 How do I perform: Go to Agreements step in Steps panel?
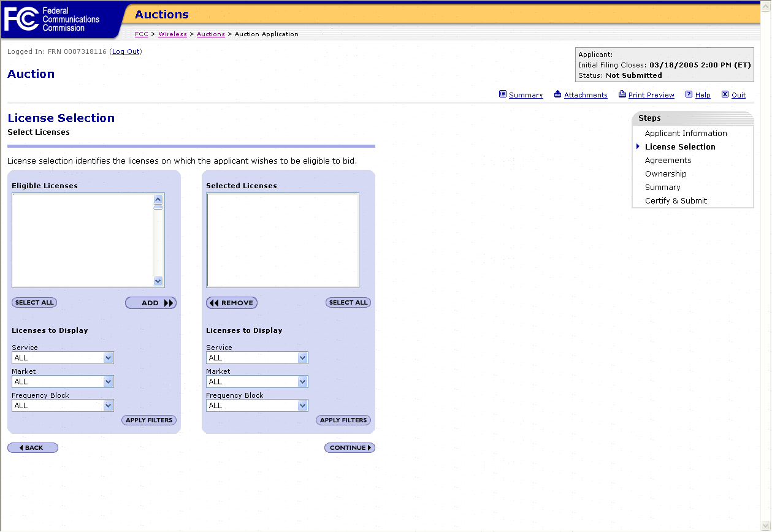[x=668, y=161]
